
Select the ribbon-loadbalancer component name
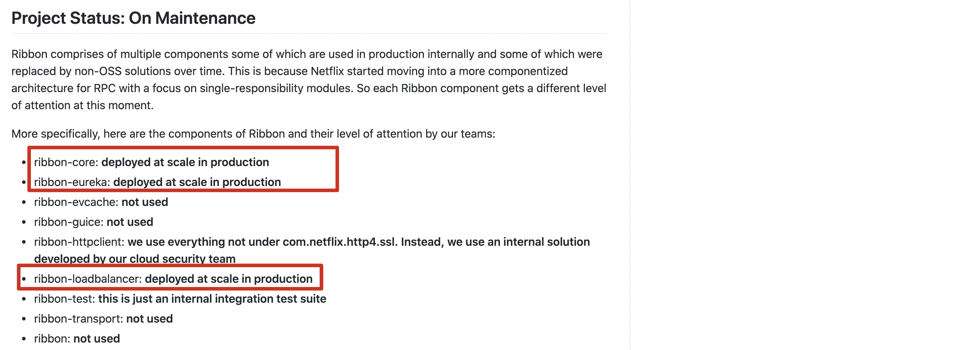[x=88, y=279]
